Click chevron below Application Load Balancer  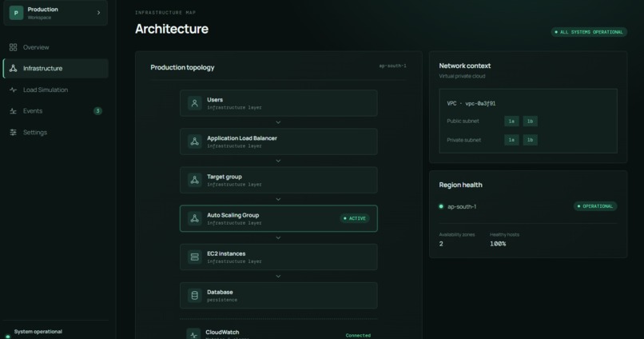click(x=278, y=161)
